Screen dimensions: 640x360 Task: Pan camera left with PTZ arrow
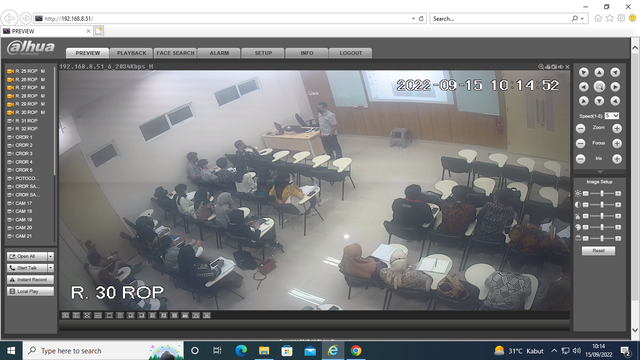pos(584,87)
